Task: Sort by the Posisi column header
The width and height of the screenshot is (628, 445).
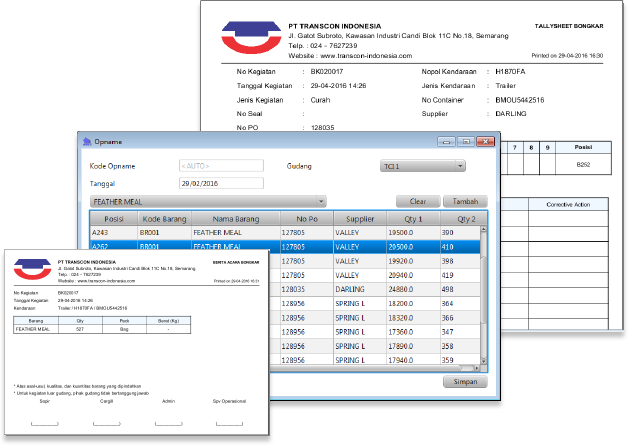Action: point(114,219)
